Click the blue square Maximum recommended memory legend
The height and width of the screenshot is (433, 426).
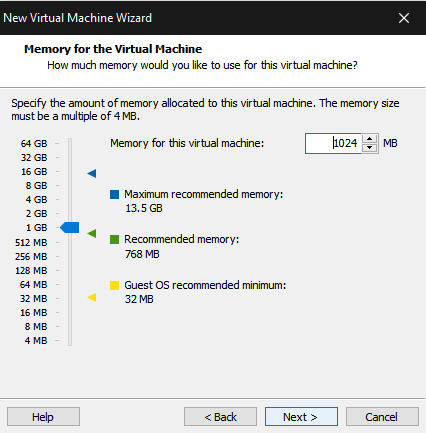point(114,194)
